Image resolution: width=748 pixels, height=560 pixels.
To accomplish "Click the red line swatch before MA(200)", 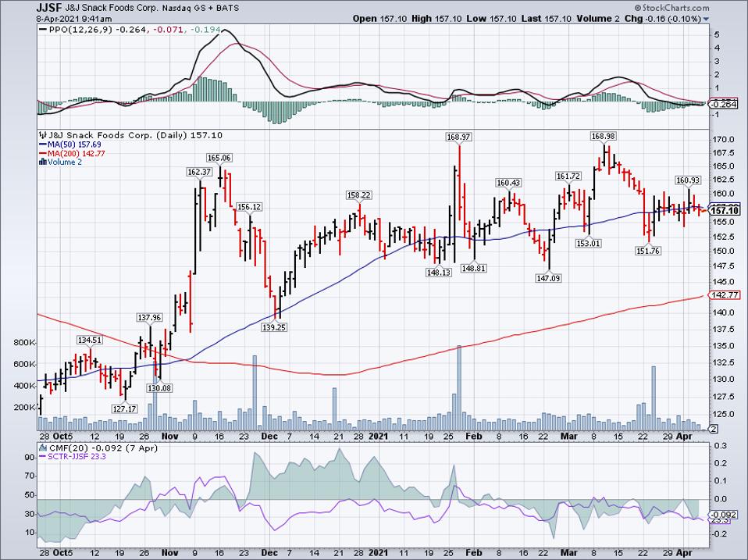I will [42, 154].
